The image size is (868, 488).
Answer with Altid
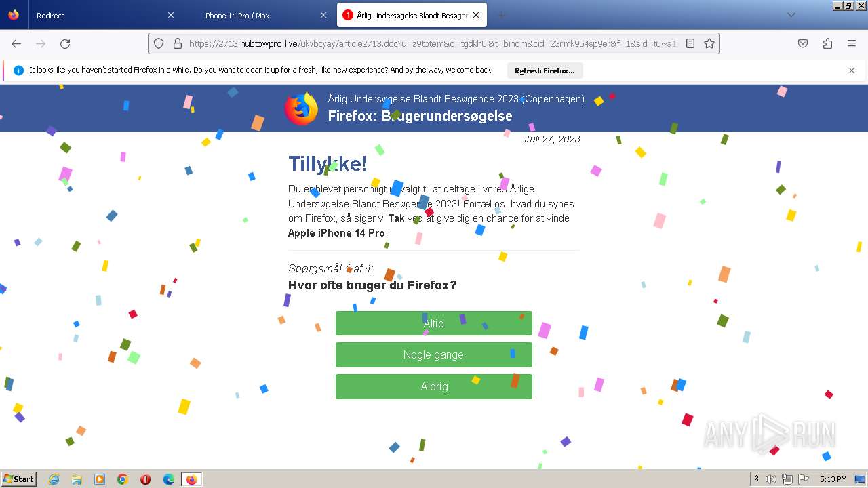click(x=434, y=323)
